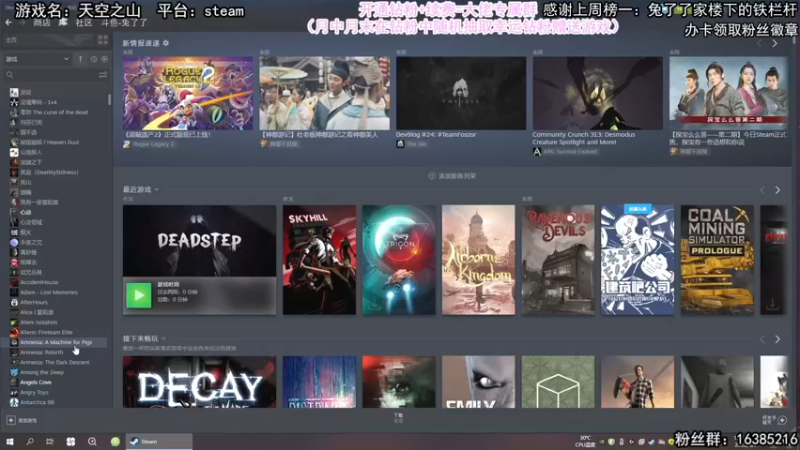This screenshot has height=450, width=800.
Task: Focus the library search field
Action: 51,75
